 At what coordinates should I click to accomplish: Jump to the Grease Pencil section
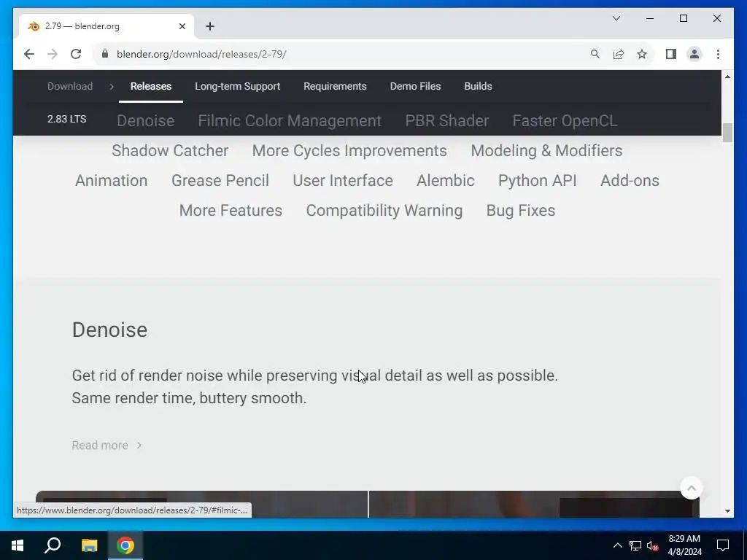220,181
